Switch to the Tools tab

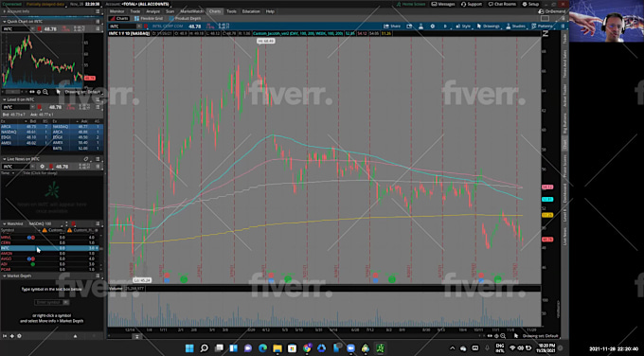point(231,11)
